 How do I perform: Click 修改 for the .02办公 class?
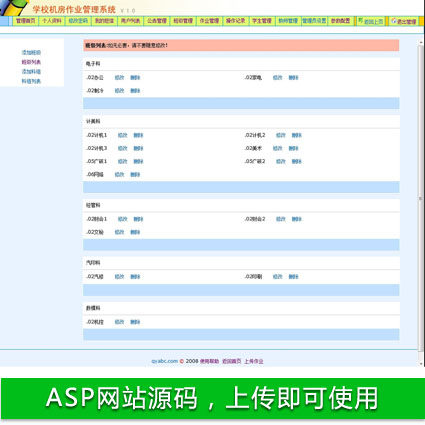[119, 78]
